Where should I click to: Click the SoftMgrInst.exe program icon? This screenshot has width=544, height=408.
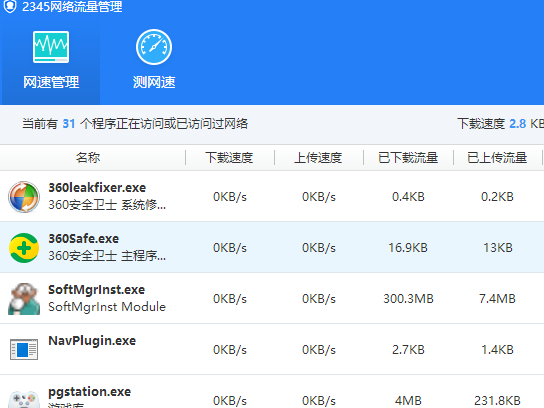coord(24,299)
